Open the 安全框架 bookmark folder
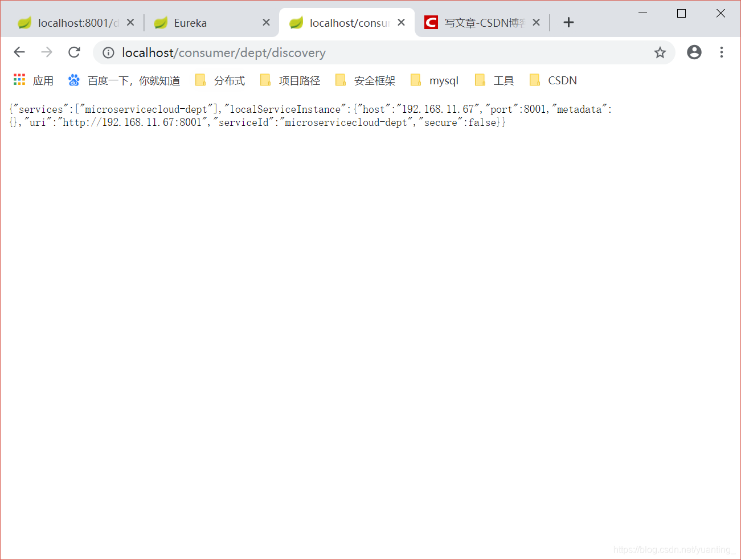Screen dimensions: 741x560 pyautogui.click(x=365, y=80)
